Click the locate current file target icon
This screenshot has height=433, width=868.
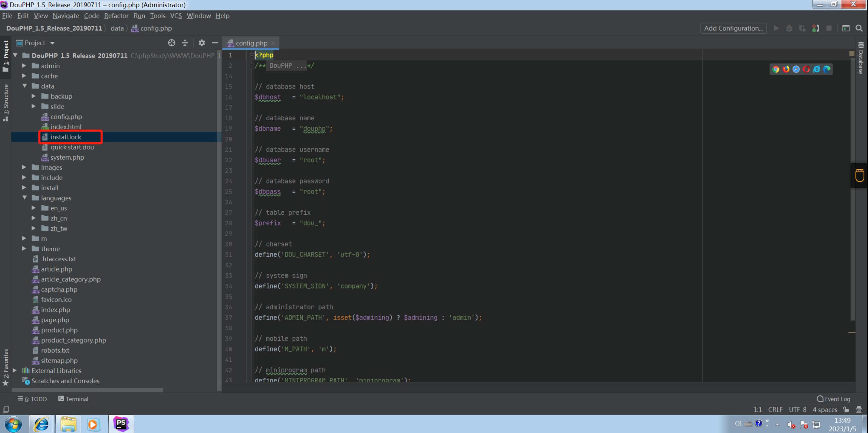tap(172, 43)
